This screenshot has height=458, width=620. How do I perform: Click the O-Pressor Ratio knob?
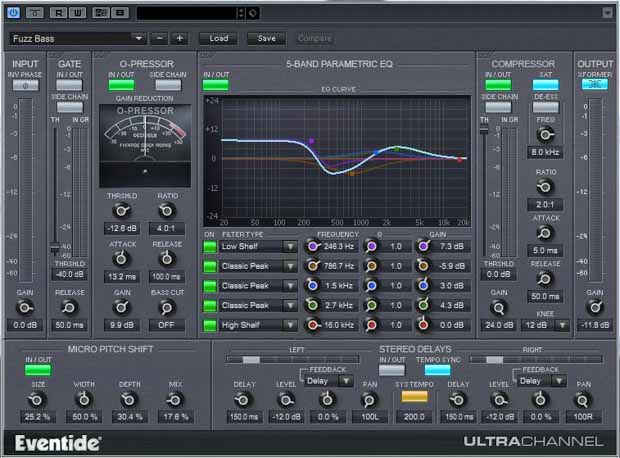[167, 211]
